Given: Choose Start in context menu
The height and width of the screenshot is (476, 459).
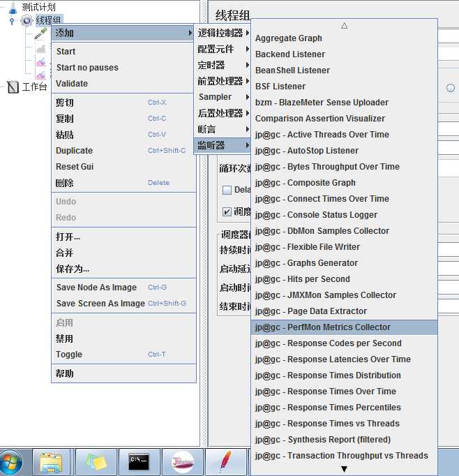Looking at the screenshot, I should (x=123, y=52).
